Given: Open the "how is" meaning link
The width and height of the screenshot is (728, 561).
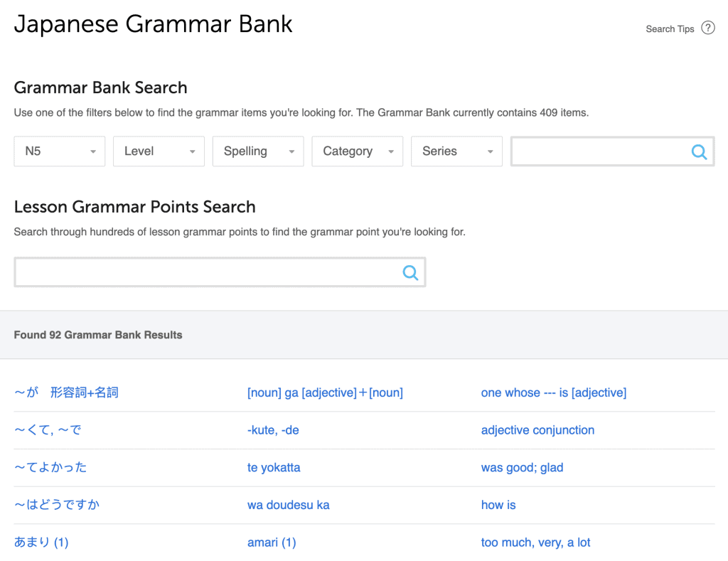Looking at the screenshot, I should pos(498,506).
